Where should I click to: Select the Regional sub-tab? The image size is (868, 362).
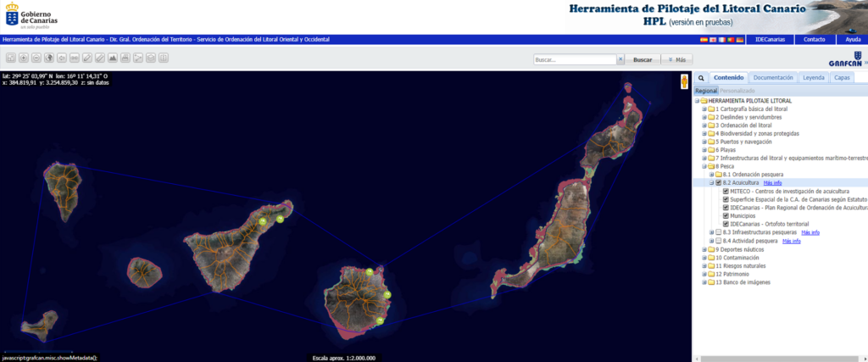tap(706, 91)
